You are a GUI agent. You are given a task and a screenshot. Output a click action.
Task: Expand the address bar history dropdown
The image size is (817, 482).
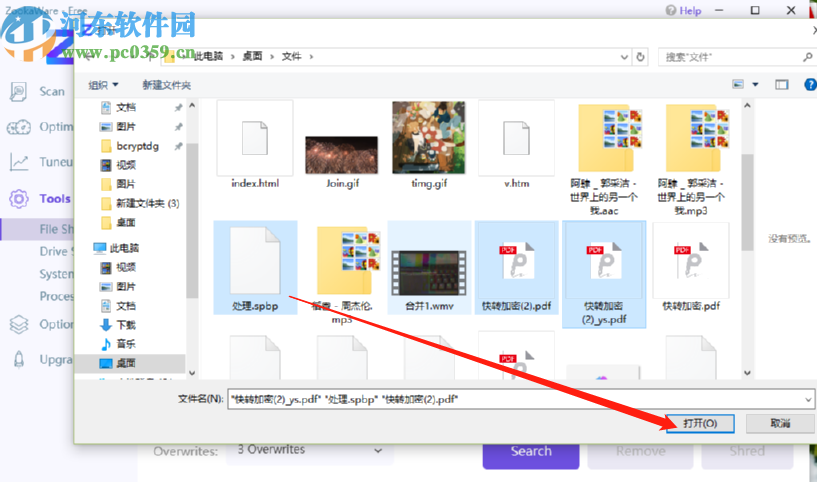click(624, 57)
